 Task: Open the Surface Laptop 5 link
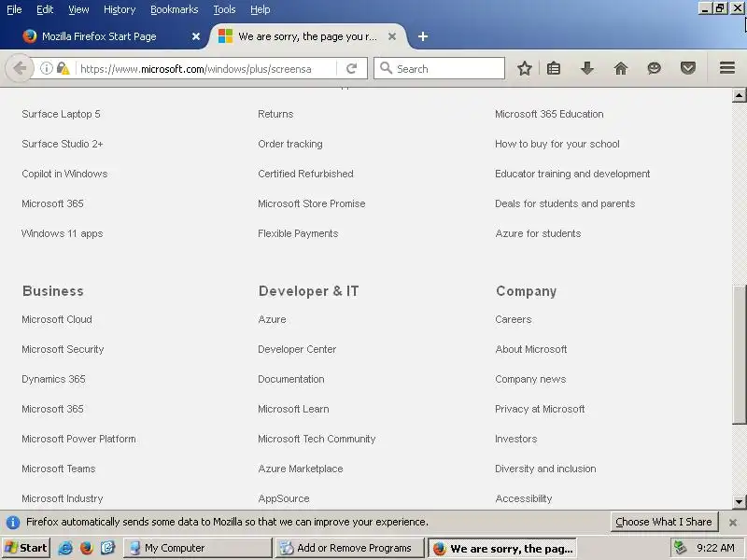coord(61,114)
